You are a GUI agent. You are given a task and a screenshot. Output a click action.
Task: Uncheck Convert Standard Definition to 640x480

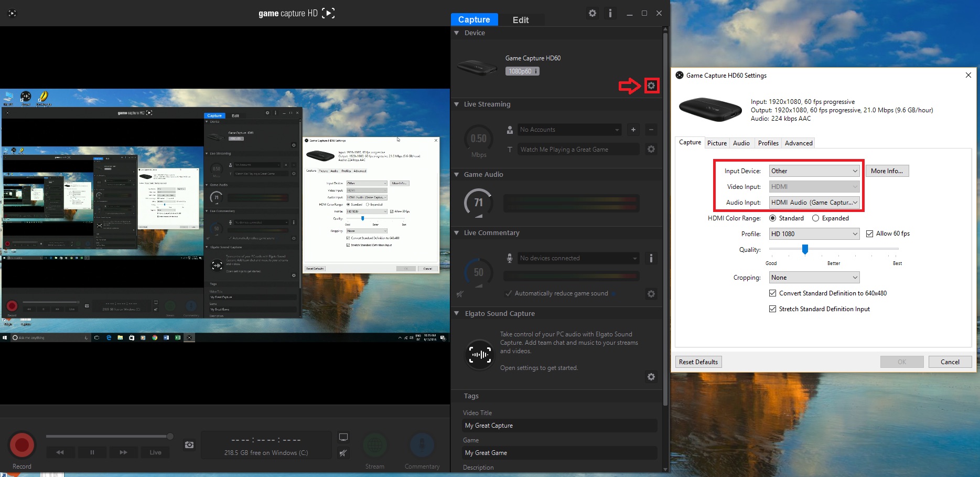(x=772, y=293)
